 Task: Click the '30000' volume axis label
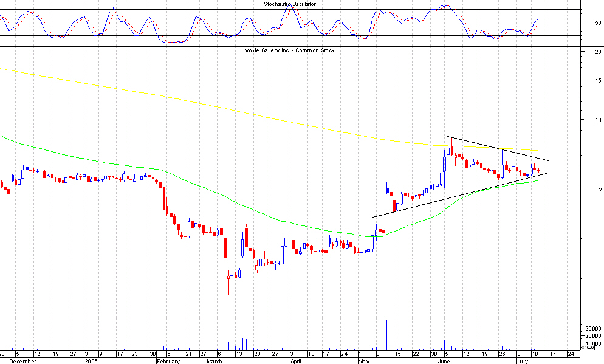(593, 329)
